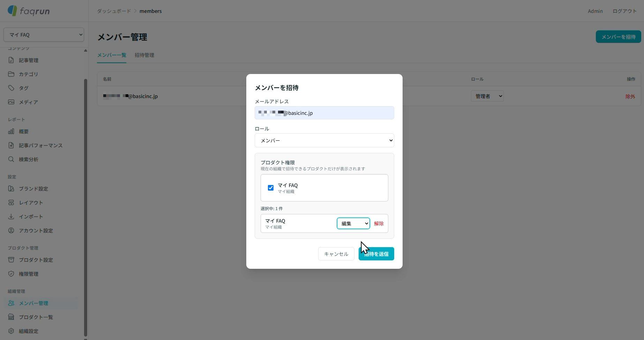Open the ロール dropdown showing メンバー
Screen dimensions: 644x340
pos(324,140)
